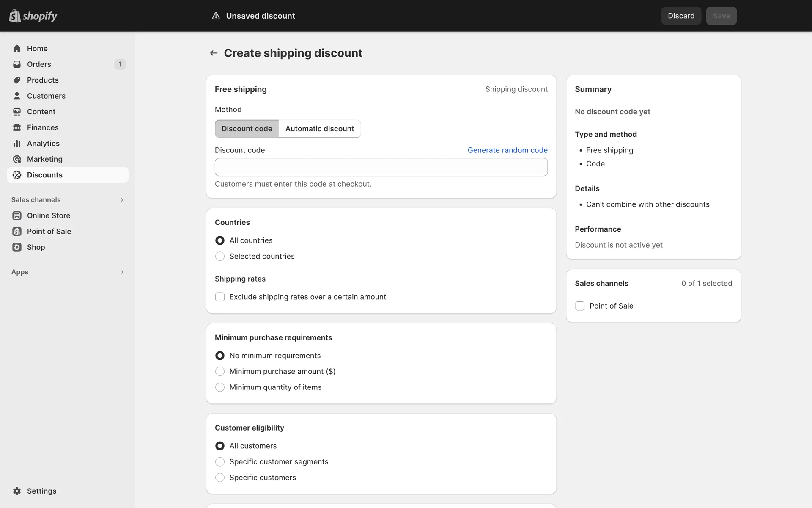Screen dimensions: 812x508
Task: Click the Settings gear icon
Action: tap(17, 491)
